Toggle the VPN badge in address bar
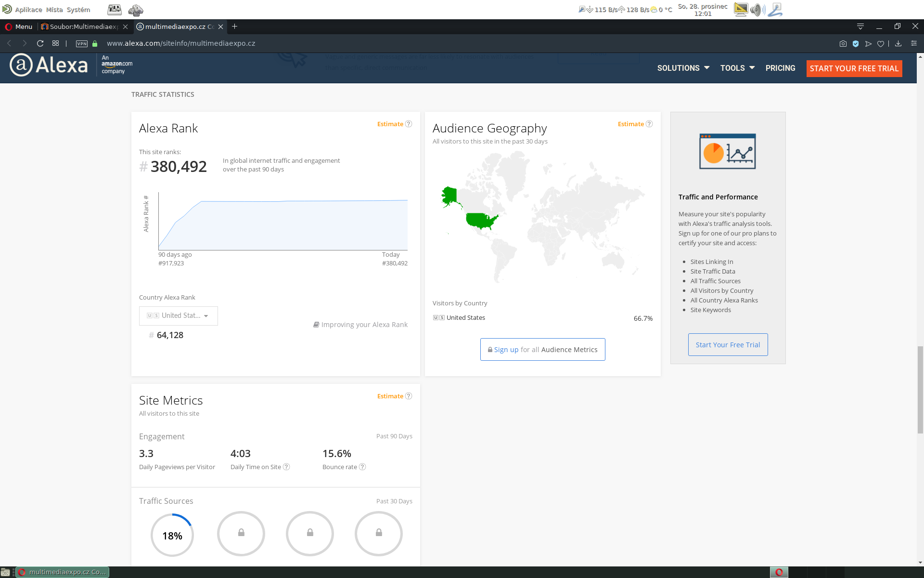Screen dimensions: 924x578 point(82,44)
